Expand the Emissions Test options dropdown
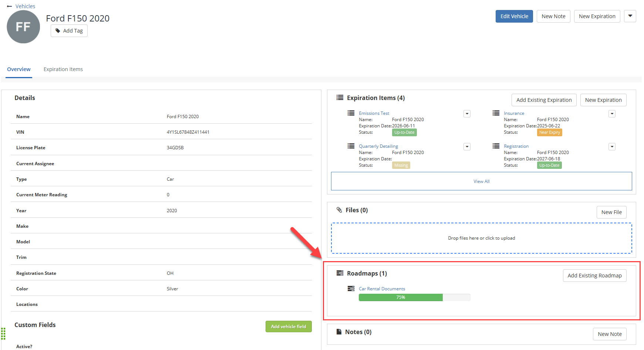The height and width of the screenshot is (350, 644). (x=467, y=114)
